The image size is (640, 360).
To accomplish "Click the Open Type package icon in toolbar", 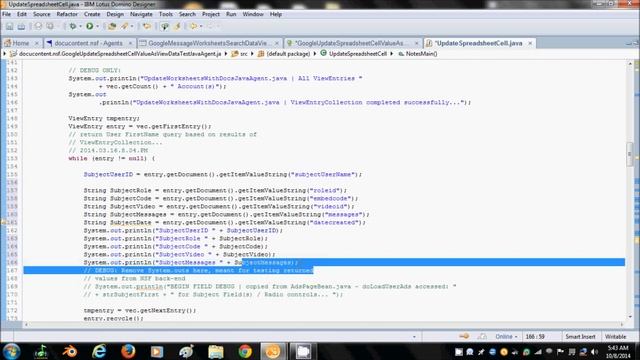I will pos(112,27).
